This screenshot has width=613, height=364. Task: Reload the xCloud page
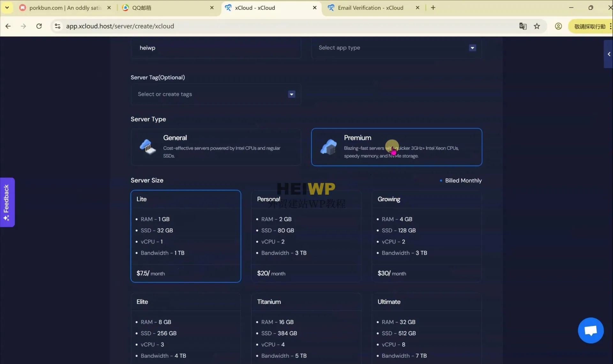pos(39,26)
